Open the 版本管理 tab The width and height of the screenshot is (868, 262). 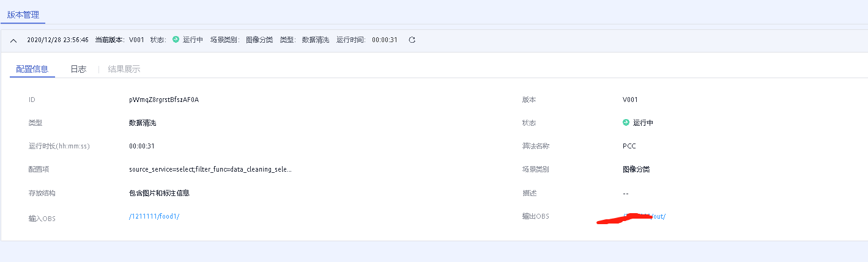pos(23,14)
